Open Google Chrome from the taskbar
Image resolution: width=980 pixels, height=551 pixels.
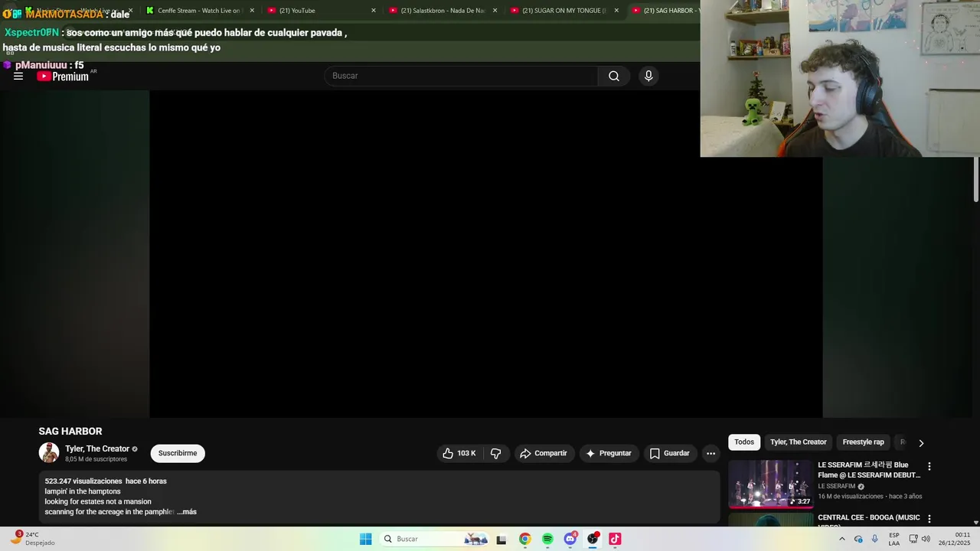pyautogui.click(x=524, y=539)
